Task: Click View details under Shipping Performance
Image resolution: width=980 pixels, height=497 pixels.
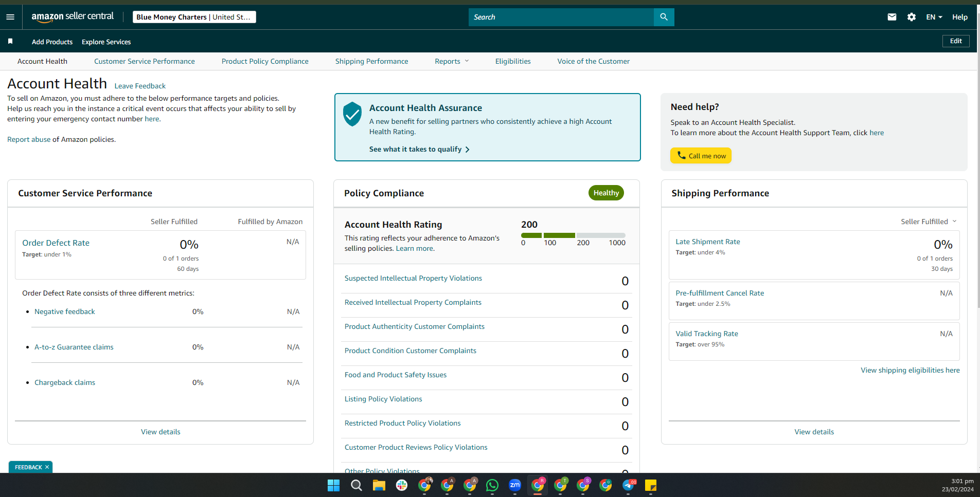Action: 814,432
